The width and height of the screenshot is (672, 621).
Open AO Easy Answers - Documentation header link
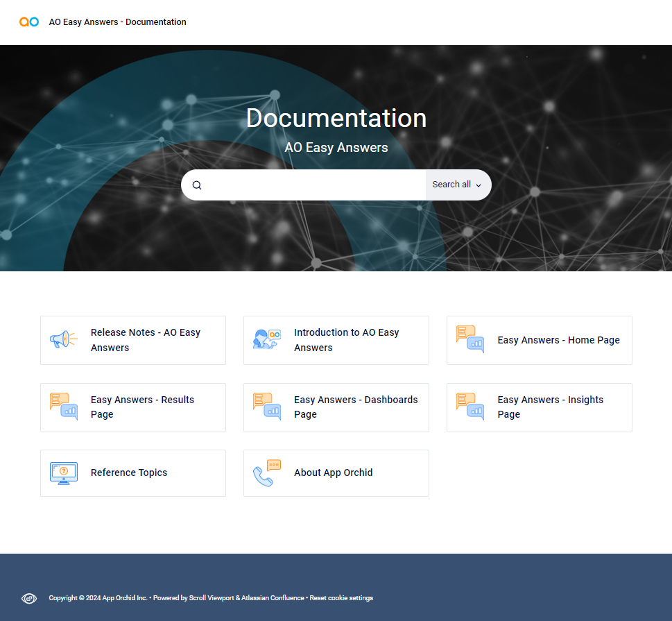point(117,22)
